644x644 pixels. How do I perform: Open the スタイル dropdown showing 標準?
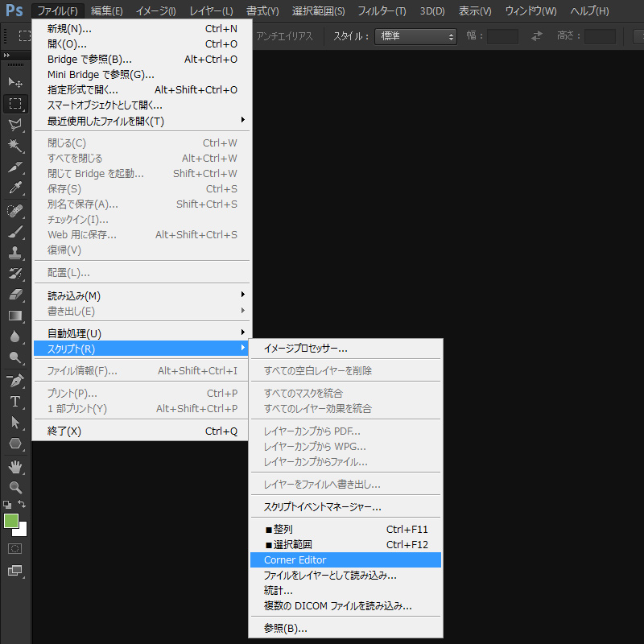[415, 36]
